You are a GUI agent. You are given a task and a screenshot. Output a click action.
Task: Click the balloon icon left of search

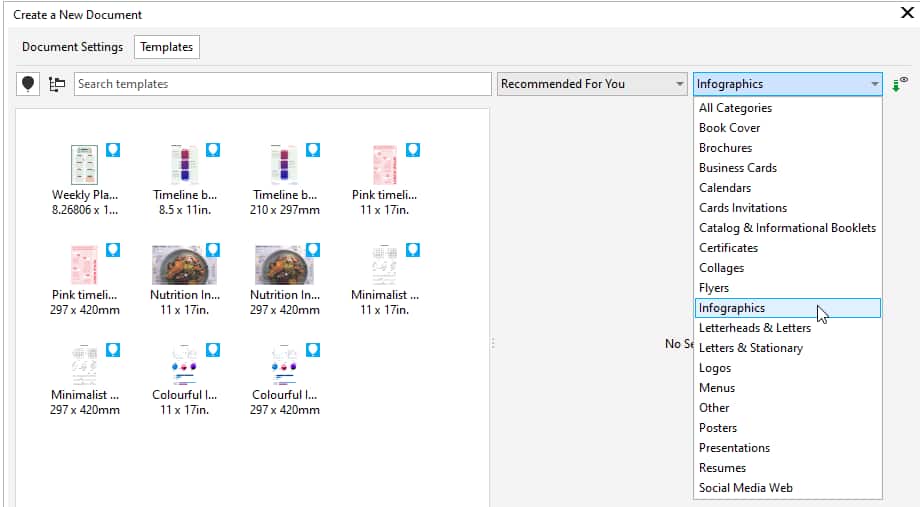(x=28, y=84)
